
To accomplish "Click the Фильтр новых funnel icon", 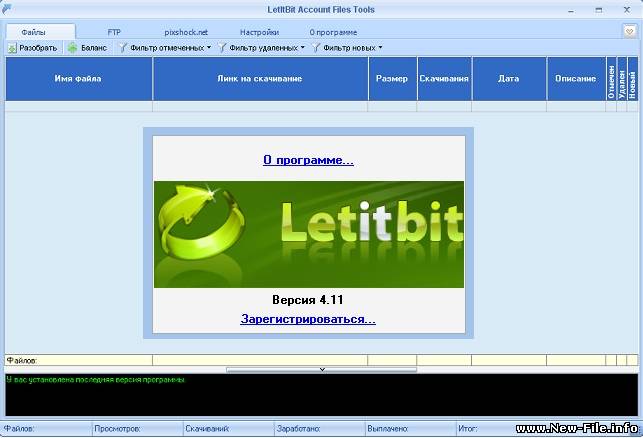I will [316, 48].
